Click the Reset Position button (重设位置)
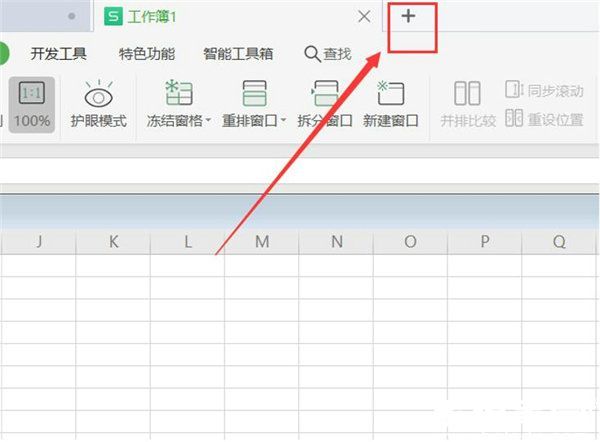Viewport: 600px width, 442px height. point(544,119)
